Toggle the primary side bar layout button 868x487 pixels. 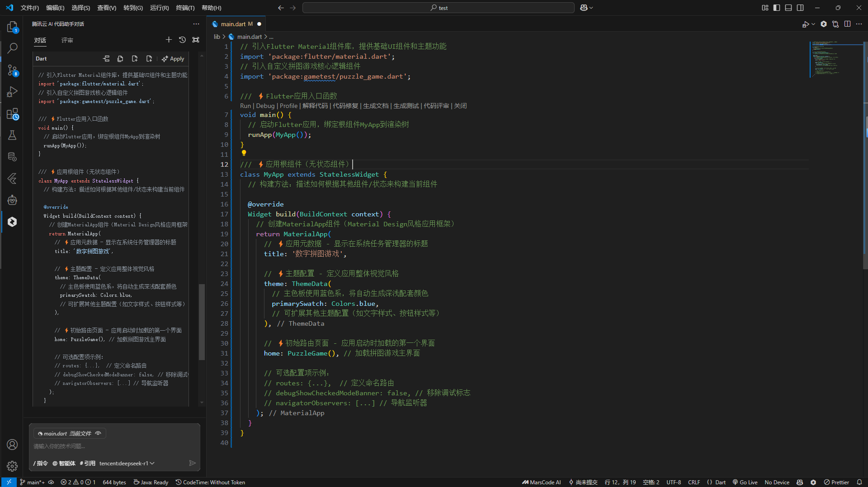(x=776, y=8)
